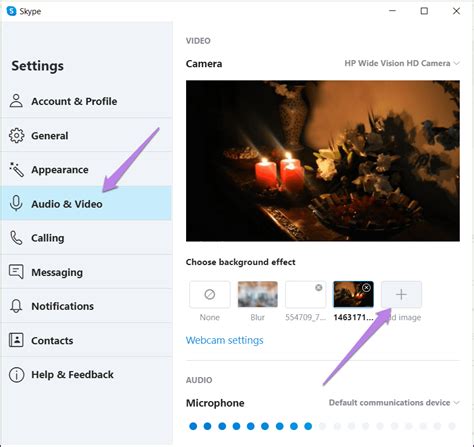Image resolution: width=474 pixels, height=447 pixels.
Task: Click the Help & Feedback info icon
Action: click(16, 375)
